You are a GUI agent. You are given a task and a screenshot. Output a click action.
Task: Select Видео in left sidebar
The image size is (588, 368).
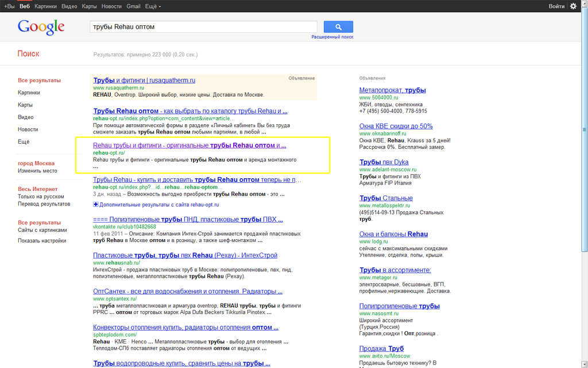(25, 117)
